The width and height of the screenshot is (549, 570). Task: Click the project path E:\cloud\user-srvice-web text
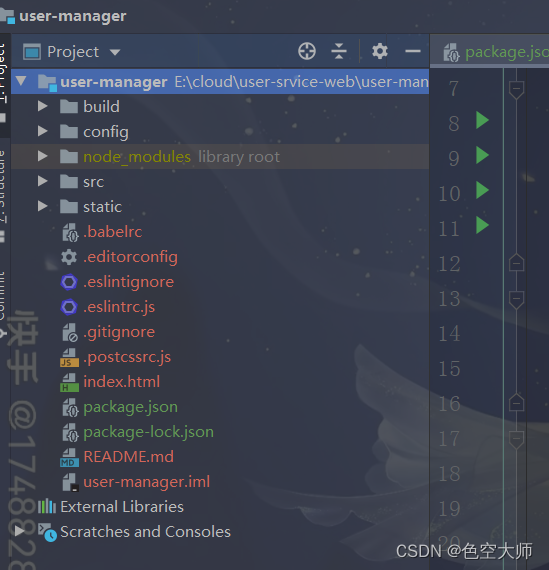[301, 82]
